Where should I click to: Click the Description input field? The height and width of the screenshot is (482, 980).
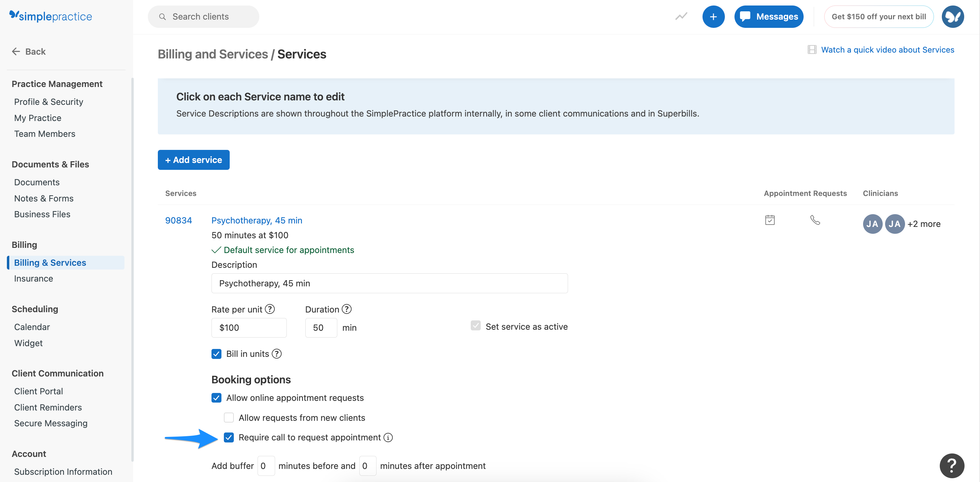tap(389, 283)
